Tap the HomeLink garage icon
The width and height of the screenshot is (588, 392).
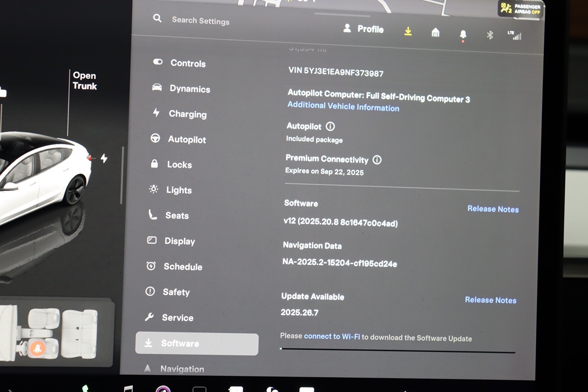(x=435, y=33)
